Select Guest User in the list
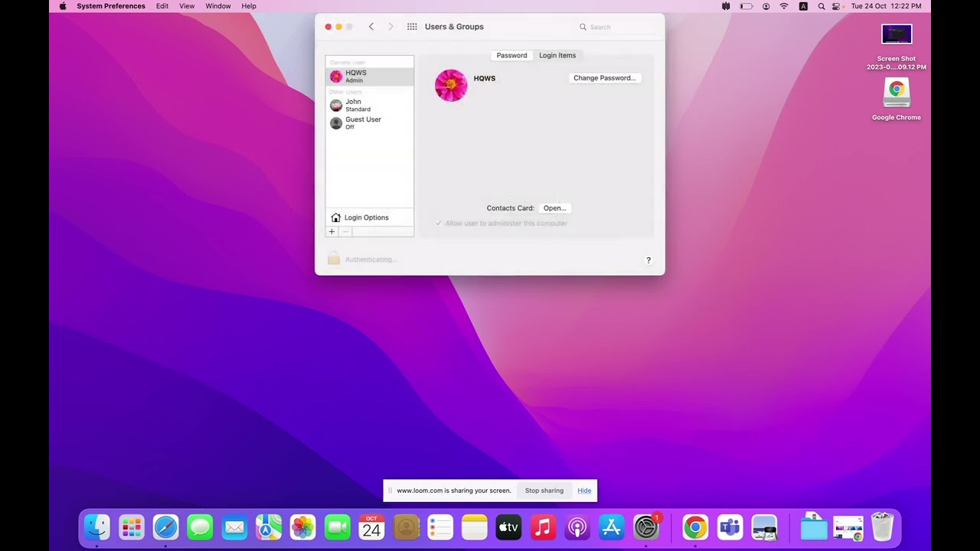Viewport: 980px width, 551px height. click(x=370, y=122)
